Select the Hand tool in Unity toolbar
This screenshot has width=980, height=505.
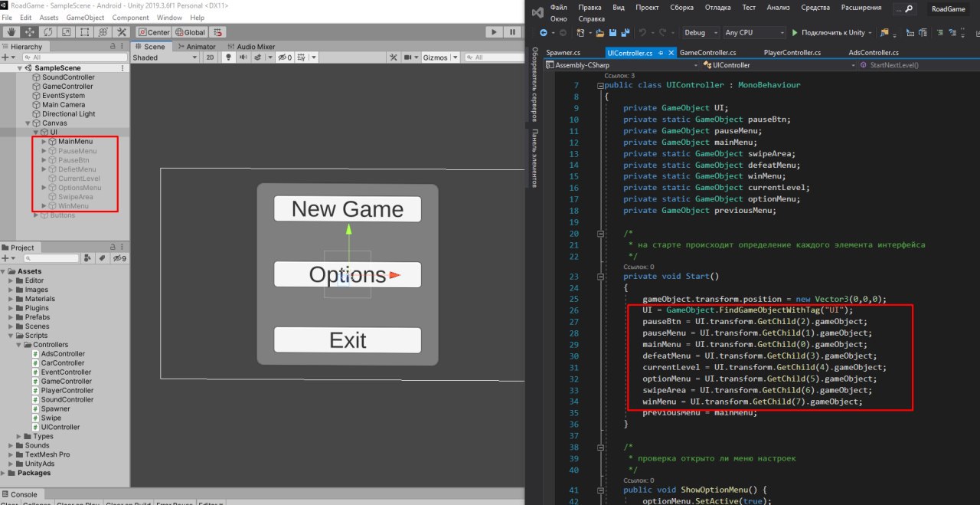click(11, 32)
